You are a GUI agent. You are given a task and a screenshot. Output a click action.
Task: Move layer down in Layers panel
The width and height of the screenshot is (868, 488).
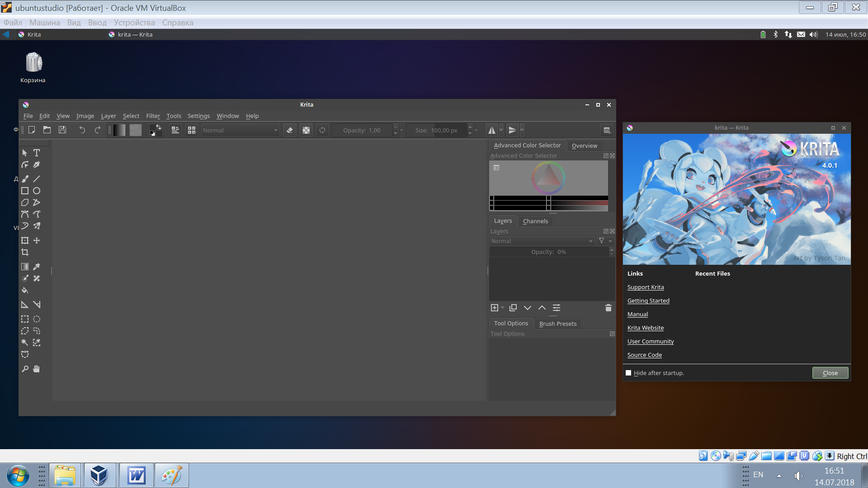(528, 308)
